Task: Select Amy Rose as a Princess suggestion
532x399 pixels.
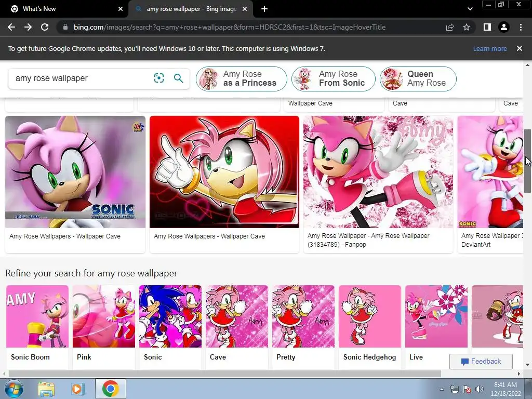Action: coord(241,79)
